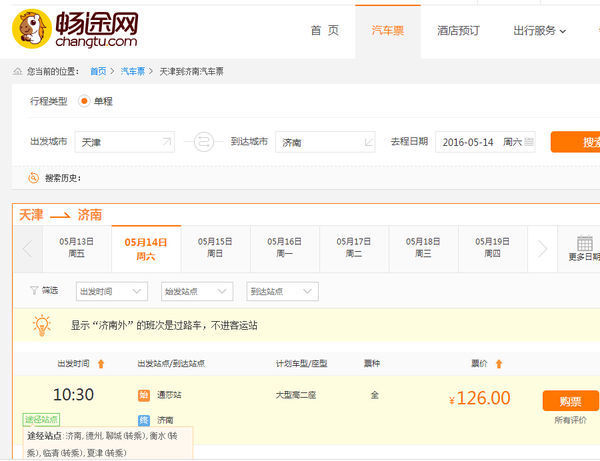
Task: Open 到达站点 filter dropdown
Action: pyautogui.click(x=282, y=292)
